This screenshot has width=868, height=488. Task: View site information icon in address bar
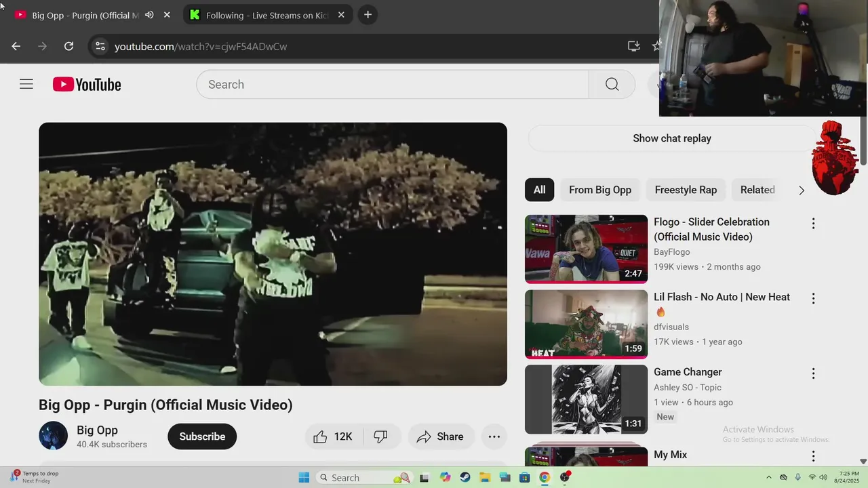100,46
